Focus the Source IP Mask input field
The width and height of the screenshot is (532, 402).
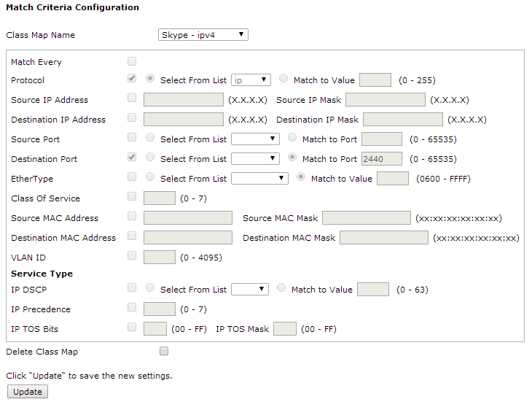click(x=385, y=100)
